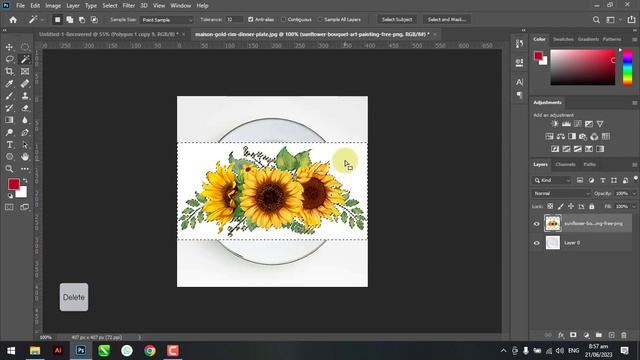
Task: Open the Normal blending mode dropdown
Action: click(561, 193)
